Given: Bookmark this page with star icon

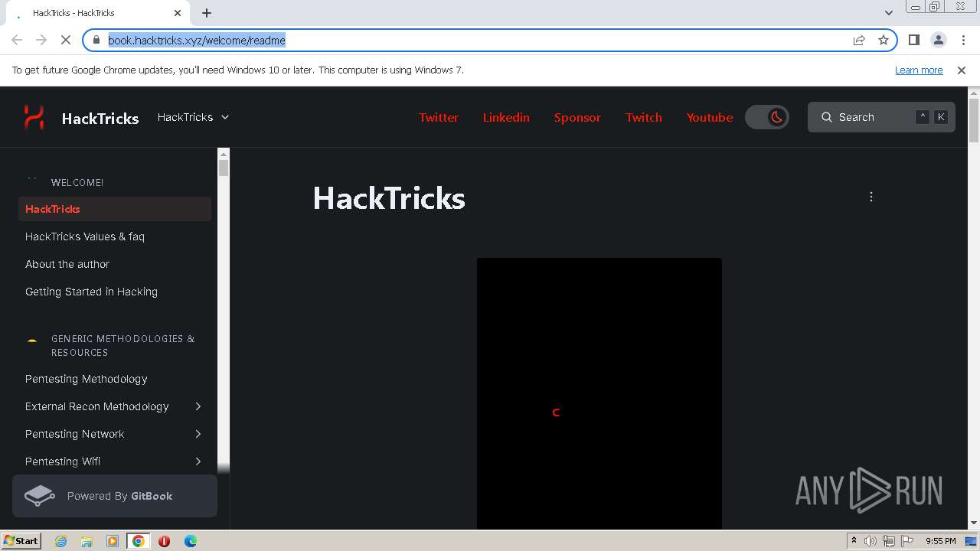Looking at the screenshot, I should (x=884, y=40).
